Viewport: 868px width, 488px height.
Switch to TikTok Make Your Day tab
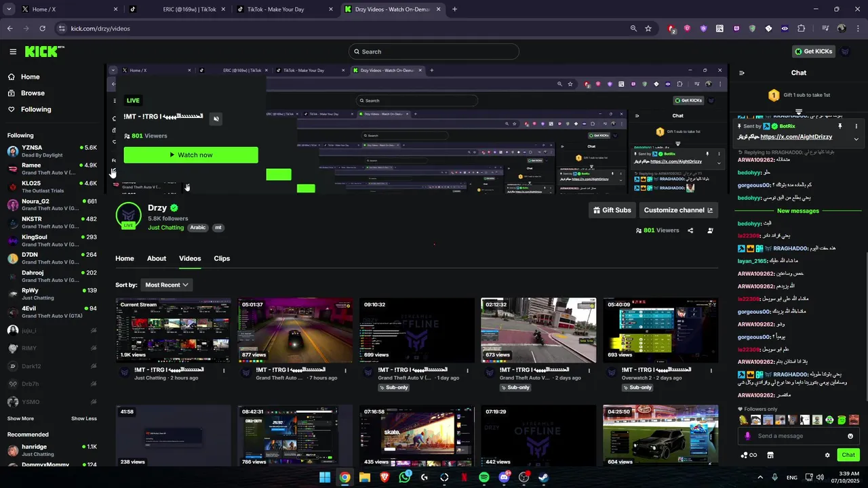click(285, 9)
